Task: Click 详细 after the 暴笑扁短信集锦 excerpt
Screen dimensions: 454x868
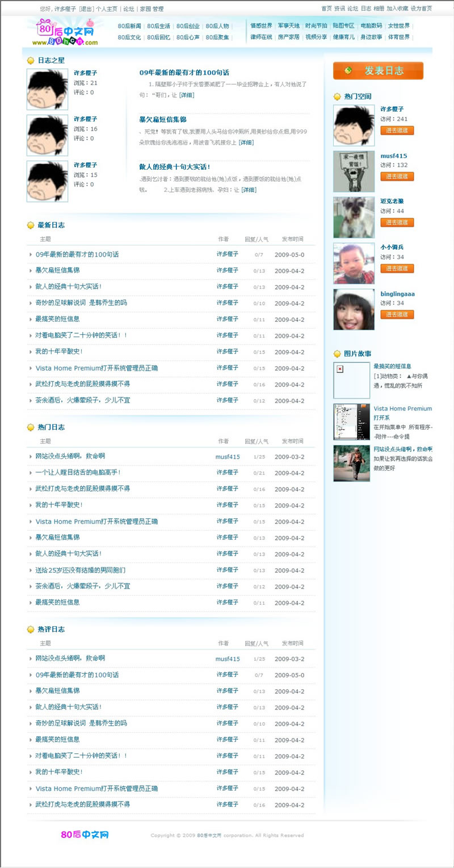Action: point(246,142)
